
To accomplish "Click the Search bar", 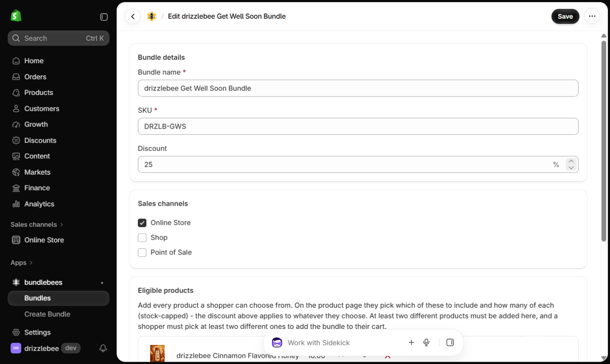I will coord(59,38).
